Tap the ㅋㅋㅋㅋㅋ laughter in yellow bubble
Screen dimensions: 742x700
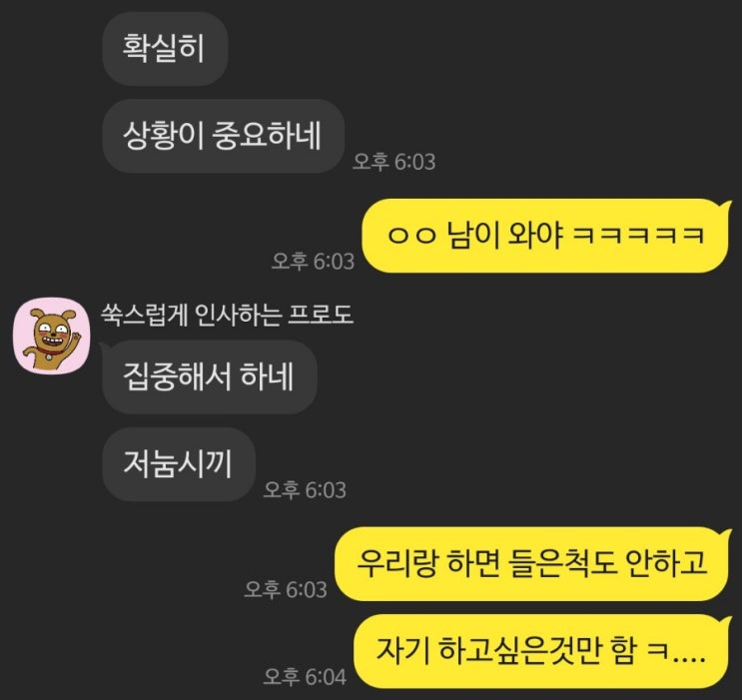(x=638, y=236)
